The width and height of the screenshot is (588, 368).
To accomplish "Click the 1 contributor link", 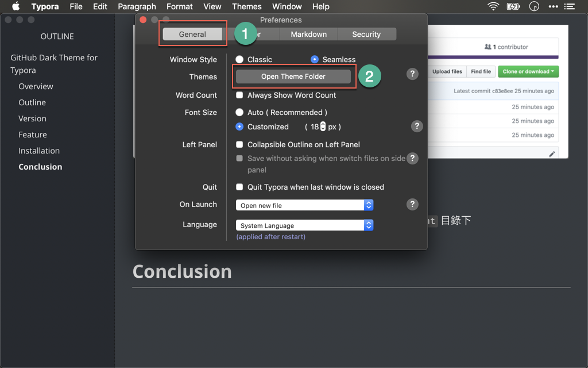I will pyautogui.click(x=510, y=47).
